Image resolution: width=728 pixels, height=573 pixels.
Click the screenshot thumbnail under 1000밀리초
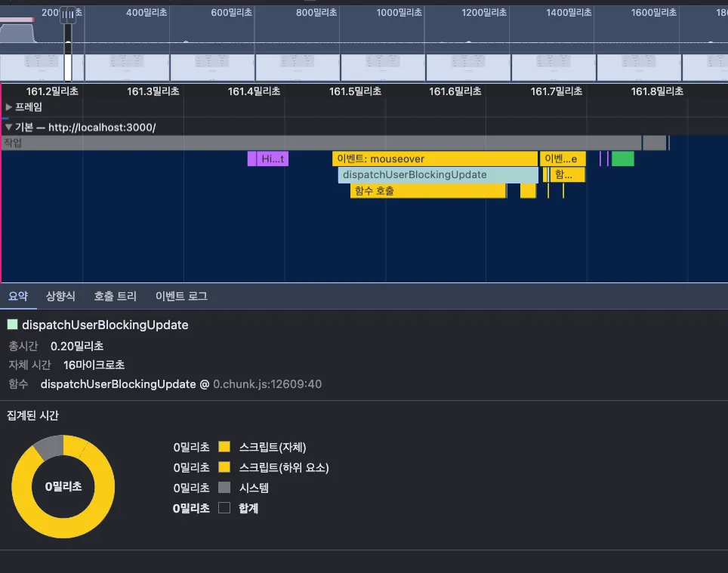[x=383, y=67]
